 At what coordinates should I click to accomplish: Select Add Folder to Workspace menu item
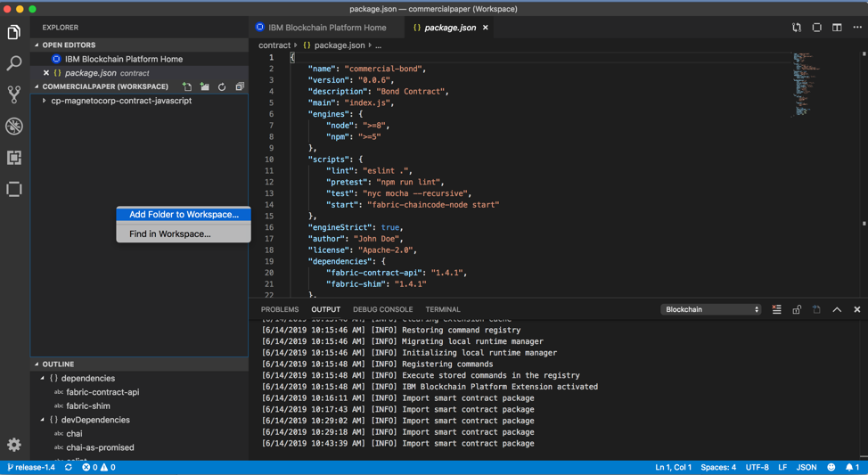(184, 214)
